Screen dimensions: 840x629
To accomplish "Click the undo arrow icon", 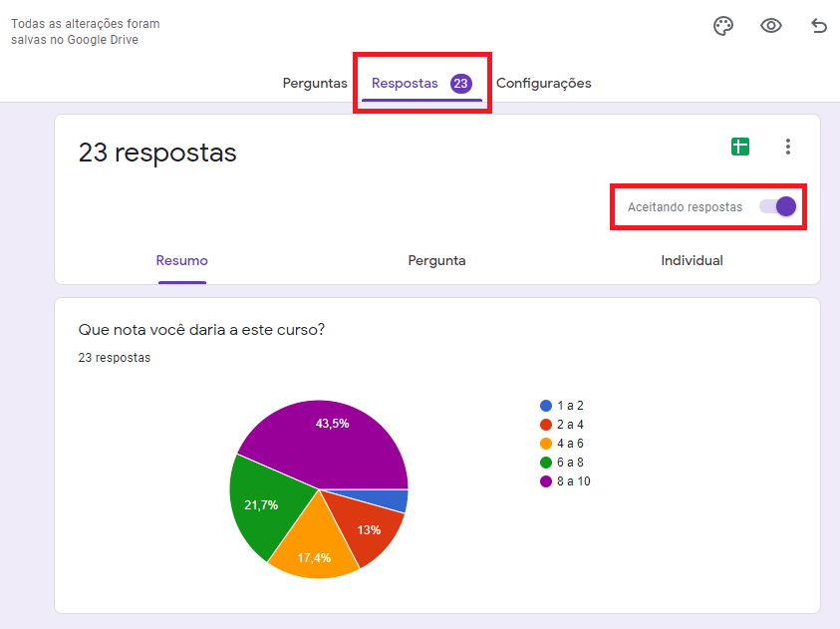I will coord(818,26).
